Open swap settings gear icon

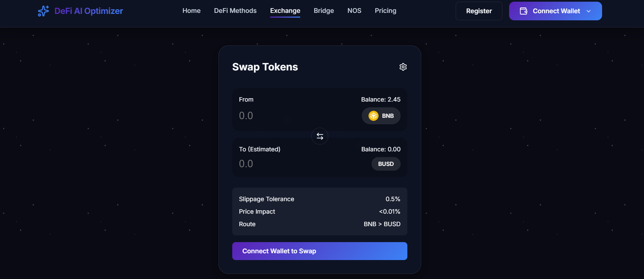[x=403, y=67]
